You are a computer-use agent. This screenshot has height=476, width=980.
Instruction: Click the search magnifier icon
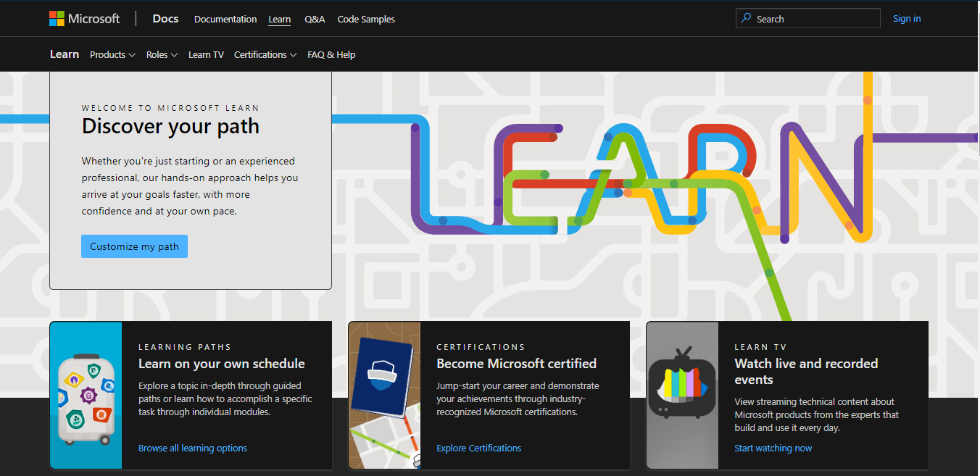[747, 19]
